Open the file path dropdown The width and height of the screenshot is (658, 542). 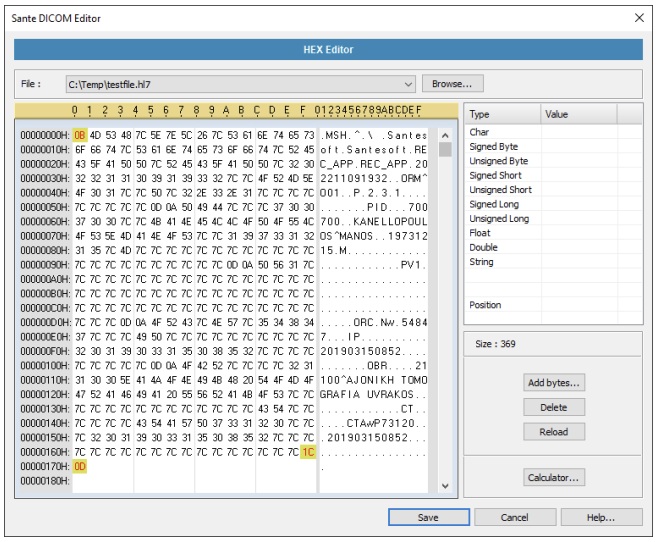pos(408,84)
